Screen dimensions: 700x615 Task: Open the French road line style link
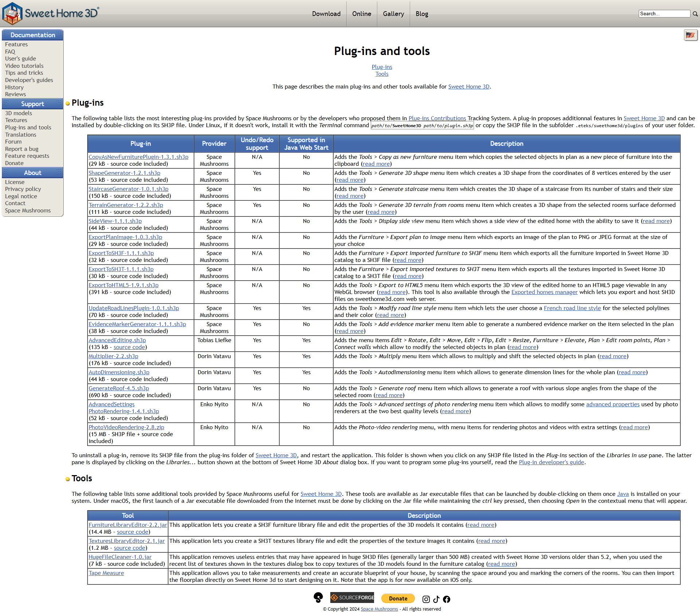572,308
